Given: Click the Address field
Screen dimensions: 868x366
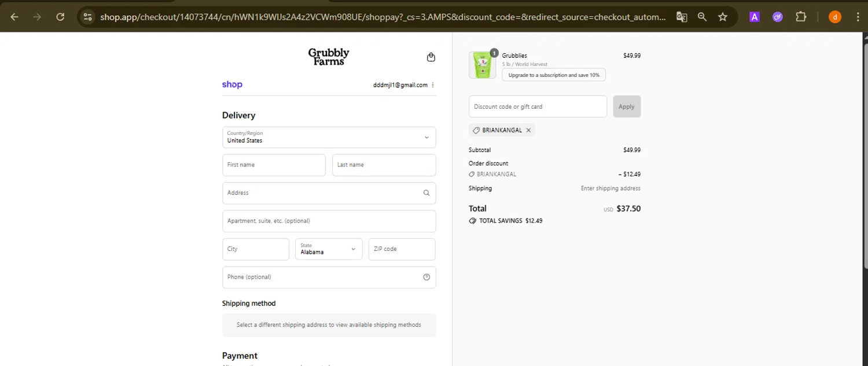Looking at the screenshot, I should [329, 193].
